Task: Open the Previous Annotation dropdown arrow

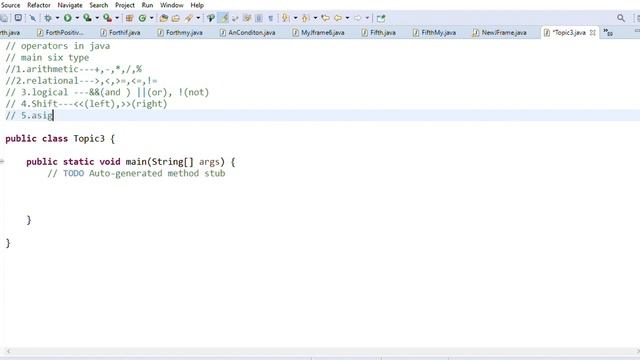Action: [x=315, y=18]
